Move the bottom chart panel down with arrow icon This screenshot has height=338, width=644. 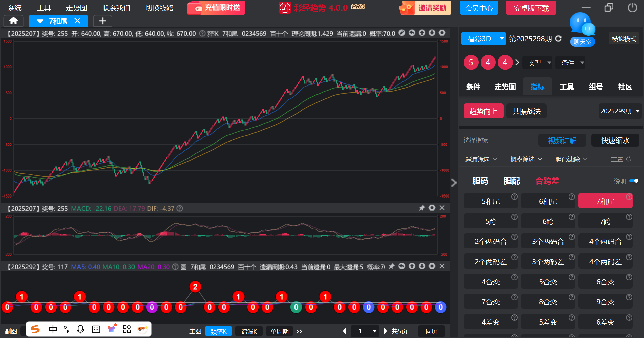click(x=422, y=266)
